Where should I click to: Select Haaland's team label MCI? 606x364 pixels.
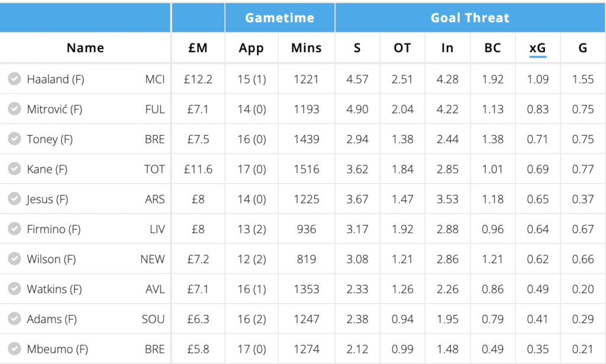(154, 79)
